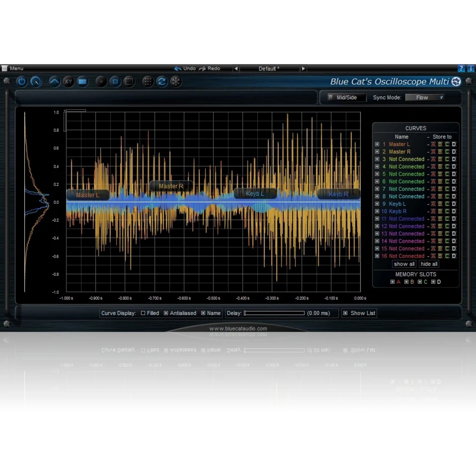Click the show all curves button
The image size is (476, 476).
pos(404,264)
